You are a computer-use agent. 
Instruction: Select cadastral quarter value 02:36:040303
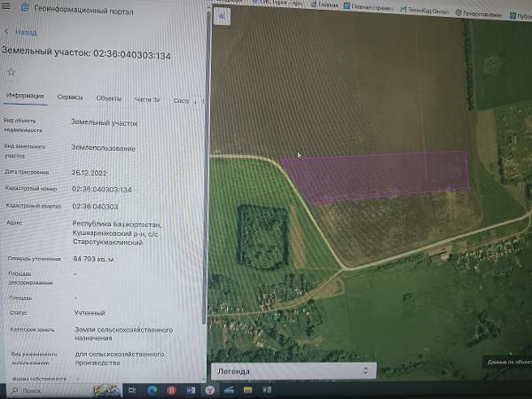[x=95, y=207]
